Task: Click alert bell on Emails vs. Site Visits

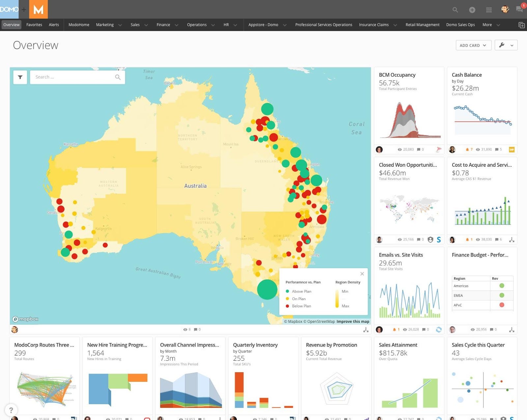Action: click(x=394, y=329)
